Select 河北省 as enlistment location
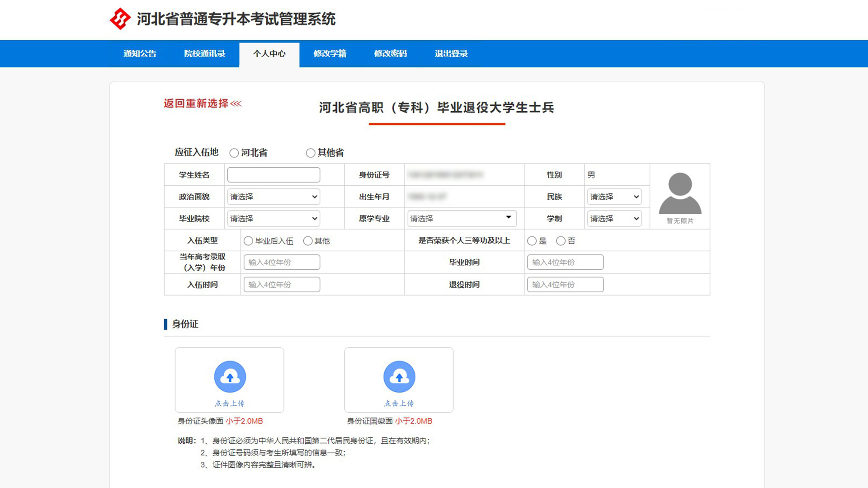Screen dimensions: 868x488 234,153
